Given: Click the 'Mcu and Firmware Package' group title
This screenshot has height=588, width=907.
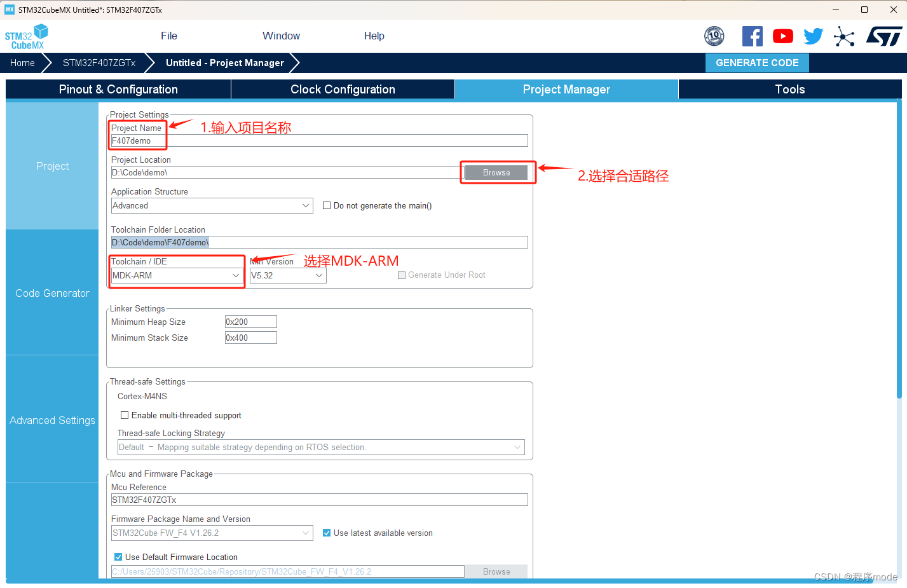Looking at the screenshot, I should tap(161, 474).
